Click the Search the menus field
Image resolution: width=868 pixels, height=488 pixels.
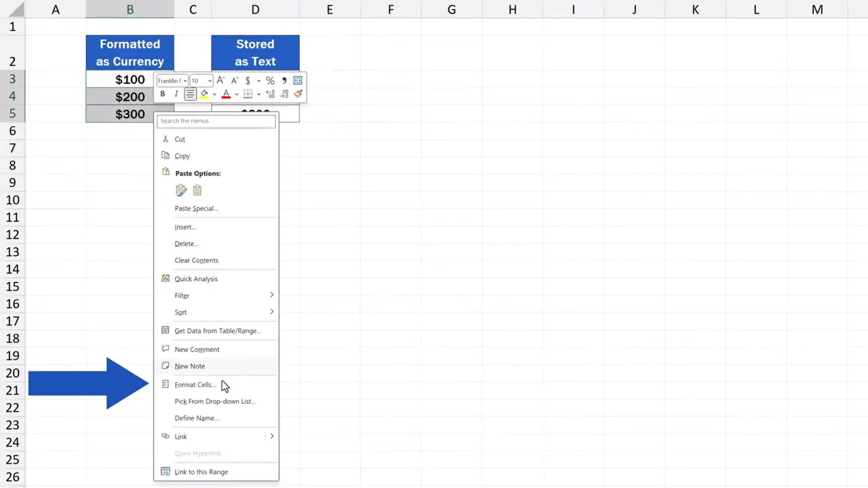(x=216, y=121)
